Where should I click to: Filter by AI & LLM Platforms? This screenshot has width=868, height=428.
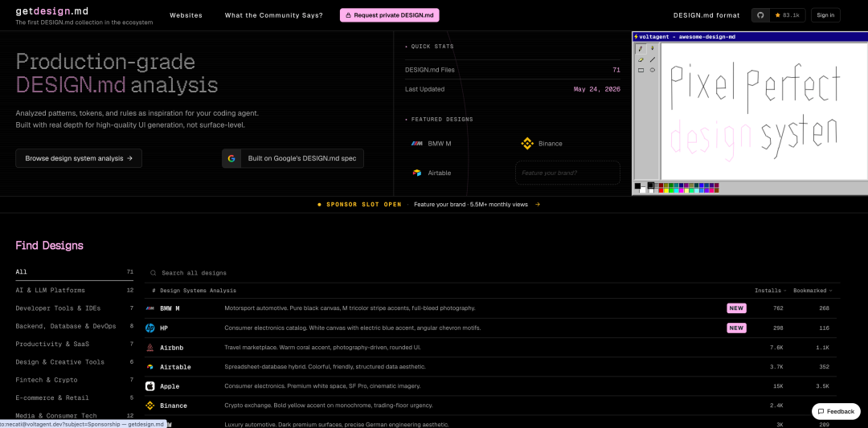click(74, 290)
